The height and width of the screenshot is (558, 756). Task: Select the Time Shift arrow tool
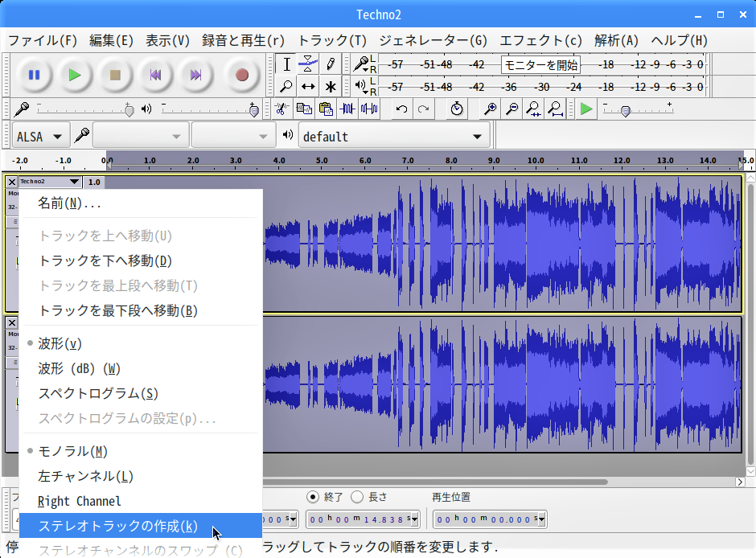(307, 87)
